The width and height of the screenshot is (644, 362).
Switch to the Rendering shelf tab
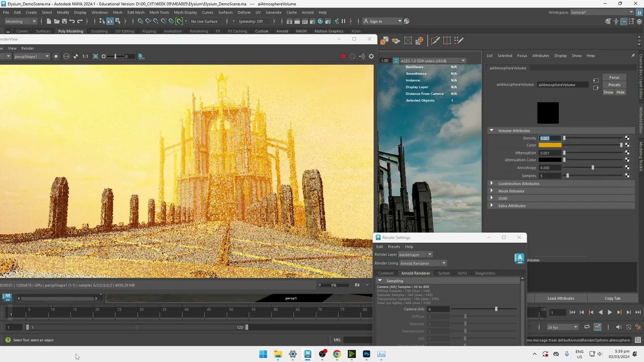click(199, 31)
